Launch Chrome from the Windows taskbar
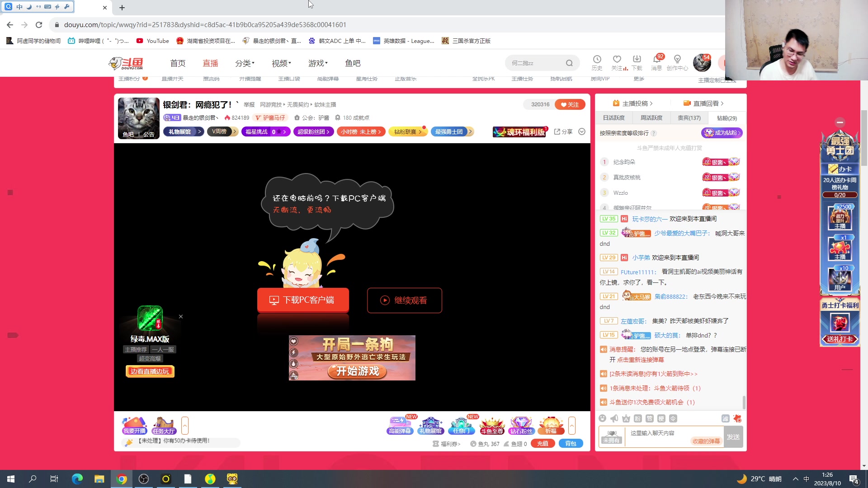The height and width of the screenshot is (488, 868). [x=121, y=479]
